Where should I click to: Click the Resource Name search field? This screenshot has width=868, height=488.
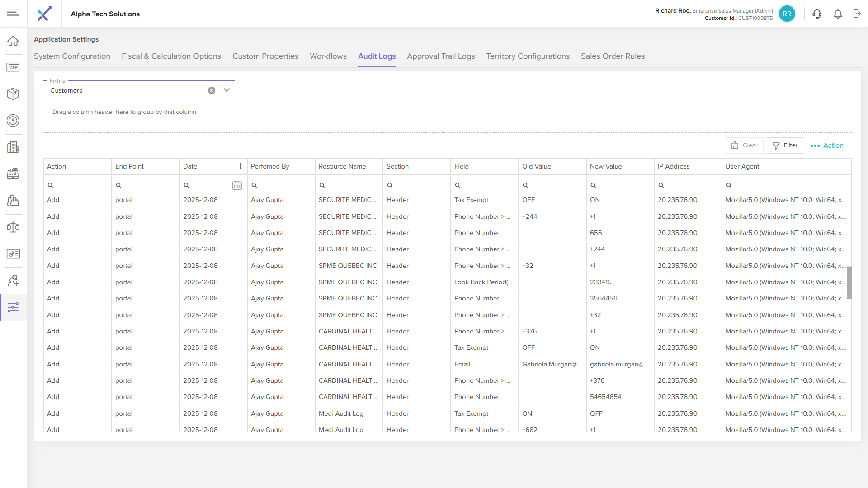[x=350, y=185]
